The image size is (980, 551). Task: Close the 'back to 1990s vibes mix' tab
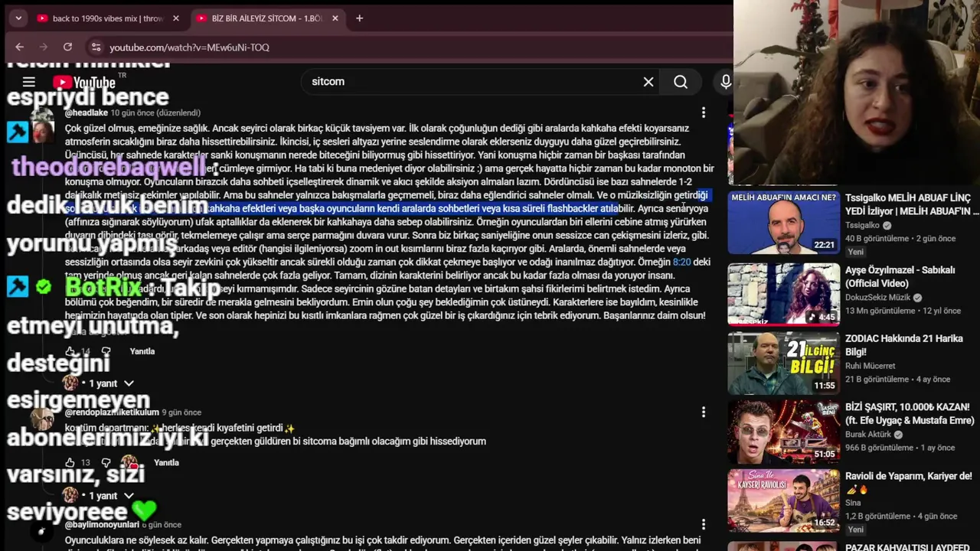tap(176, 18)
